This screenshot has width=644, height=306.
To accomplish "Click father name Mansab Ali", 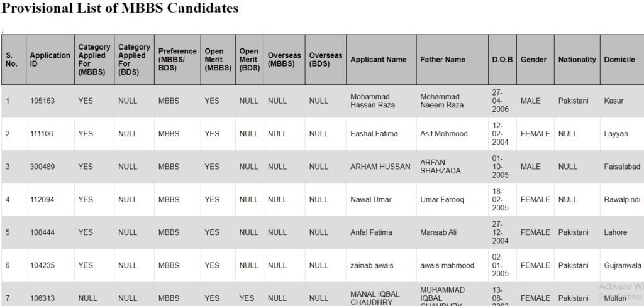I will click(438, 232).
